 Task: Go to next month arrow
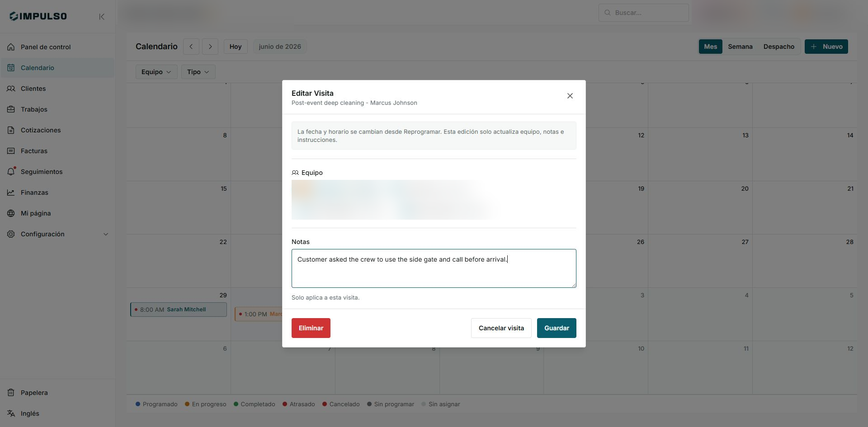210,47
